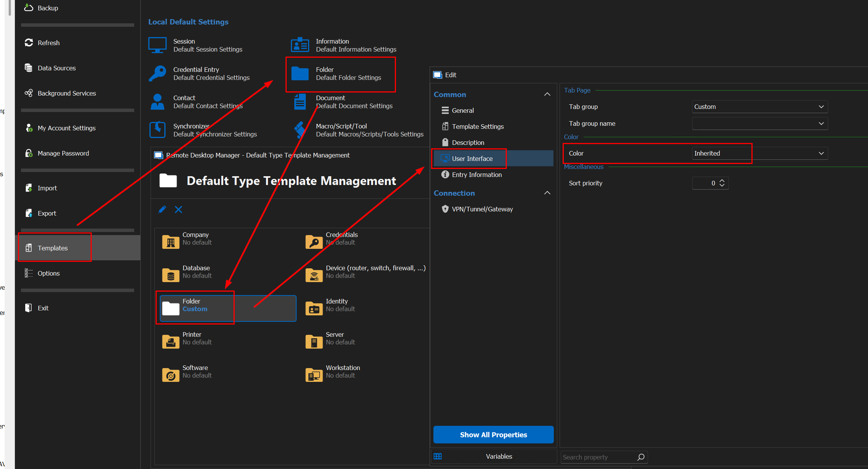Image resolution: width=868 pixels, height=469 pixels.
Task: Increase Sort priority stepper value
Action: click(722, 180)
